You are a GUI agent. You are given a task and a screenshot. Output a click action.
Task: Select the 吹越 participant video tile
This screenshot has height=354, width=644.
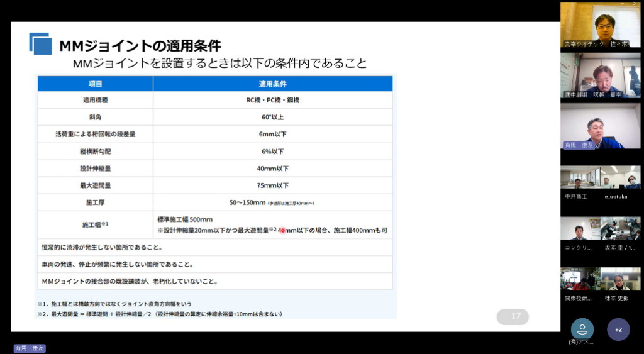pos(600,75)
